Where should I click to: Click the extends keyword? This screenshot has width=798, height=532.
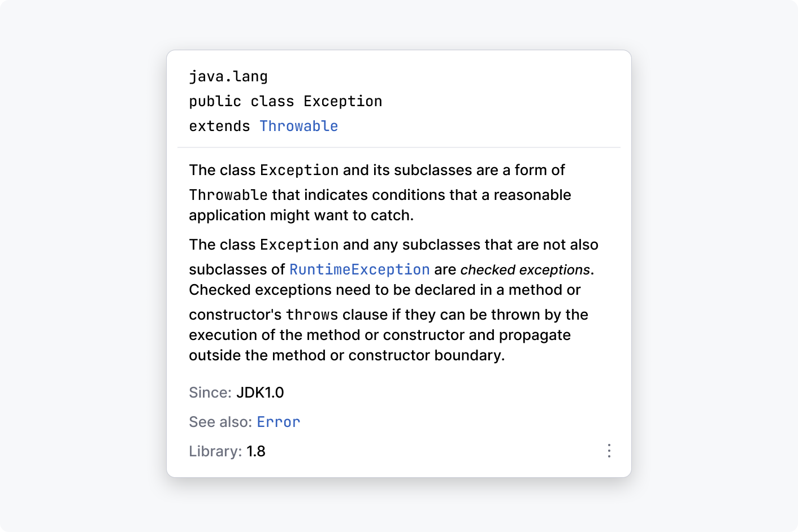[x=219, y=126]
